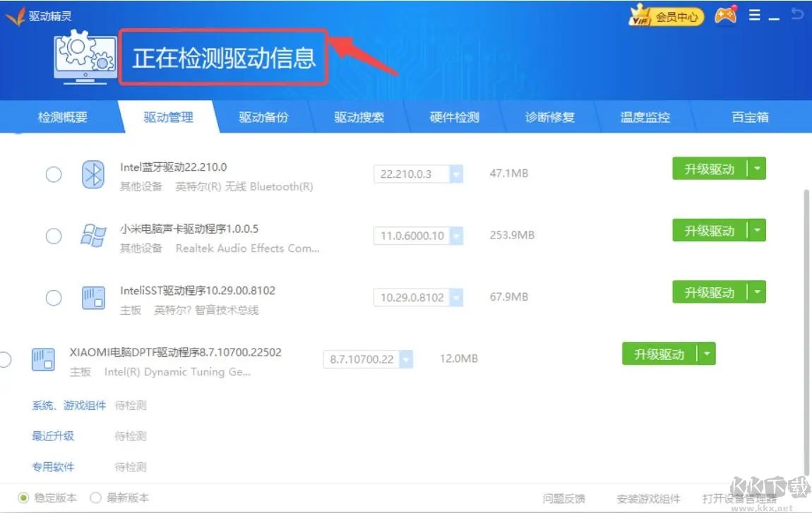Click the InteliSST驱动程序10.29.00.8102 title
This screenshot has height=513, width=812.
pos(197,291)
